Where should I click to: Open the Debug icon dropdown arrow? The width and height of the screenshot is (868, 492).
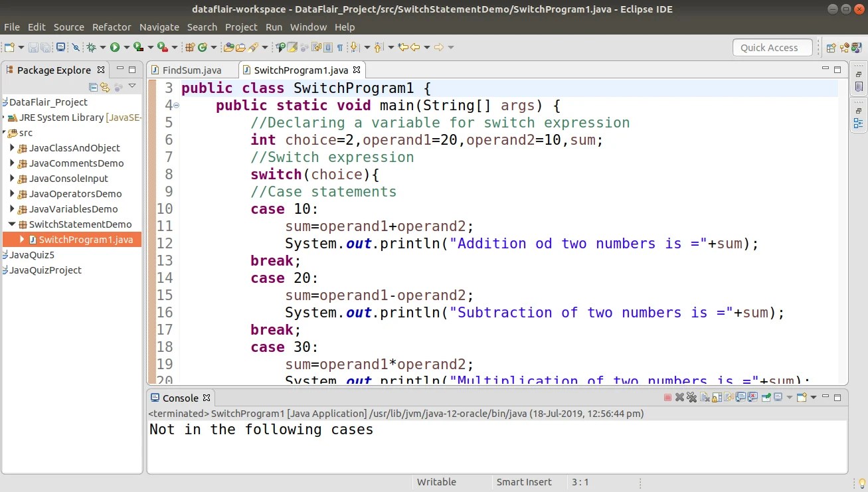pyautogui.click(x=103, y=47)
